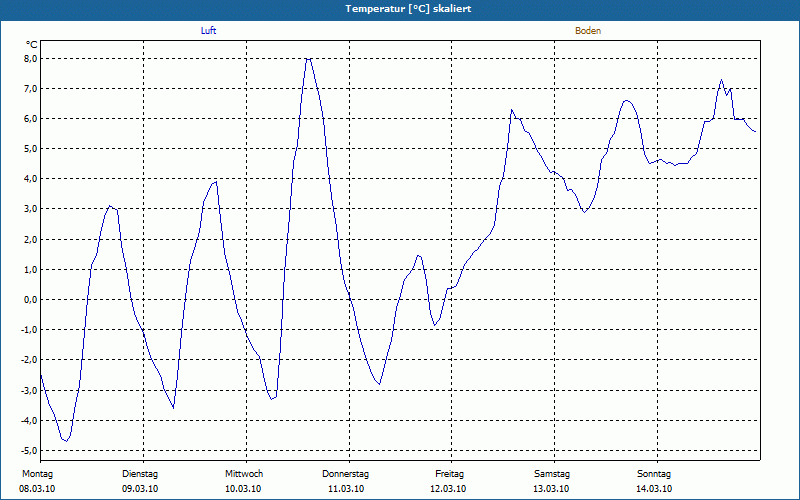Select the -4,0 y-axis label
Screen dimensions: 800x500
point(29,420)
